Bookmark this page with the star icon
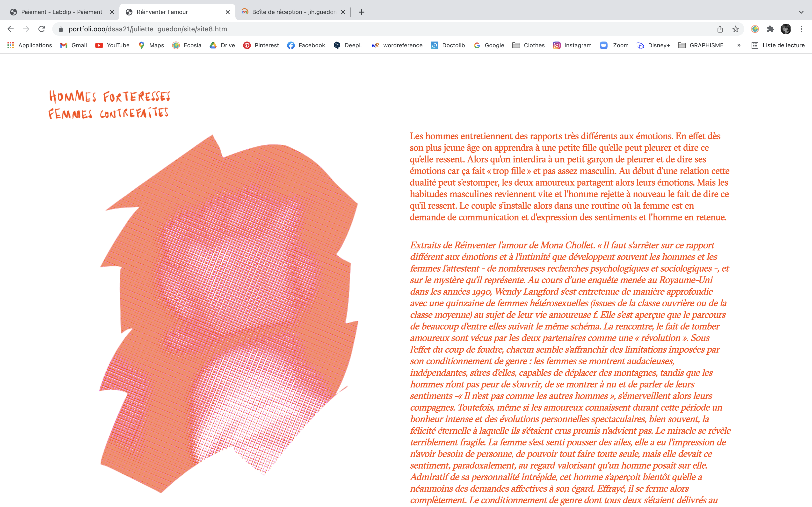Viewport: 812px width, 507px height. [735, 29]
